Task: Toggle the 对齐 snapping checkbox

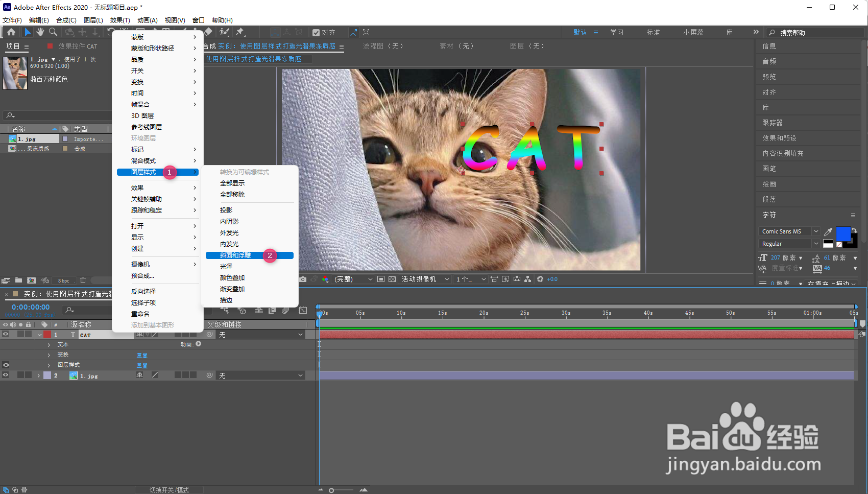Action: 316,33
